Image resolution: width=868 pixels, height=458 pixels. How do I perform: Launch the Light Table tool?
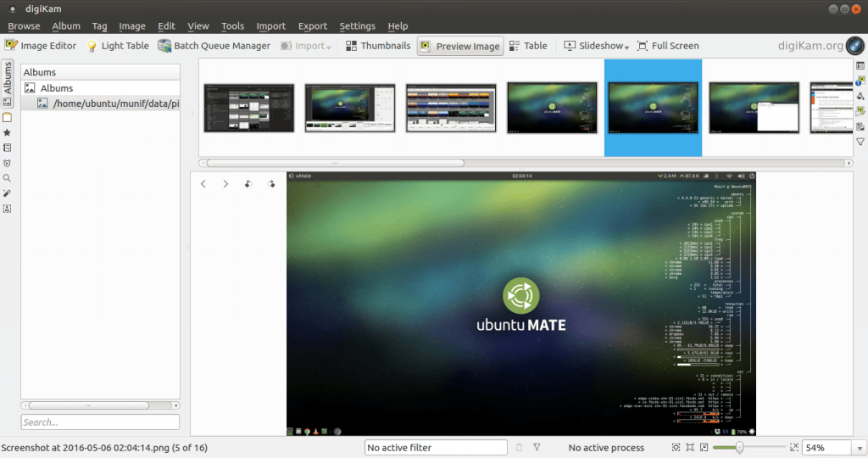coord(117,46)
